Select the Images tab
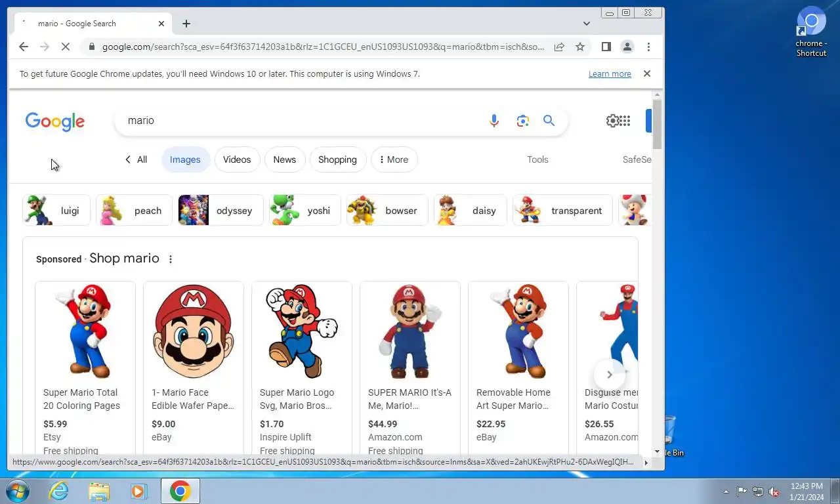840x504 pixels. [x=185, y=159]
